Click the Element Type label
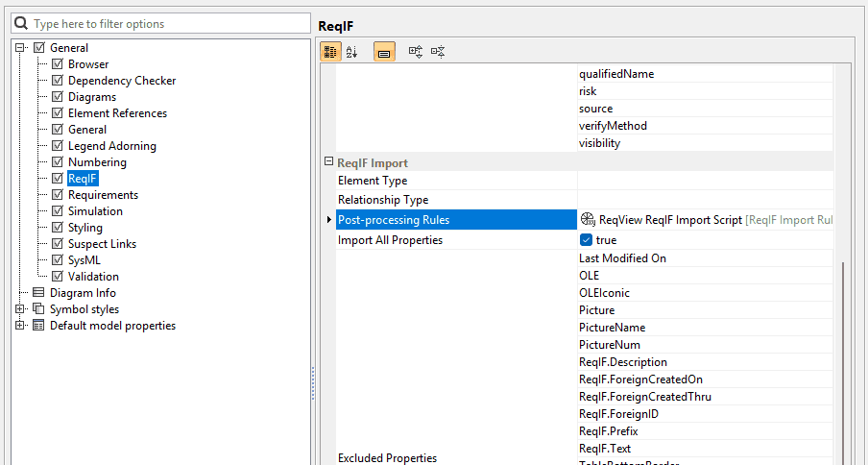 [372, 181]
